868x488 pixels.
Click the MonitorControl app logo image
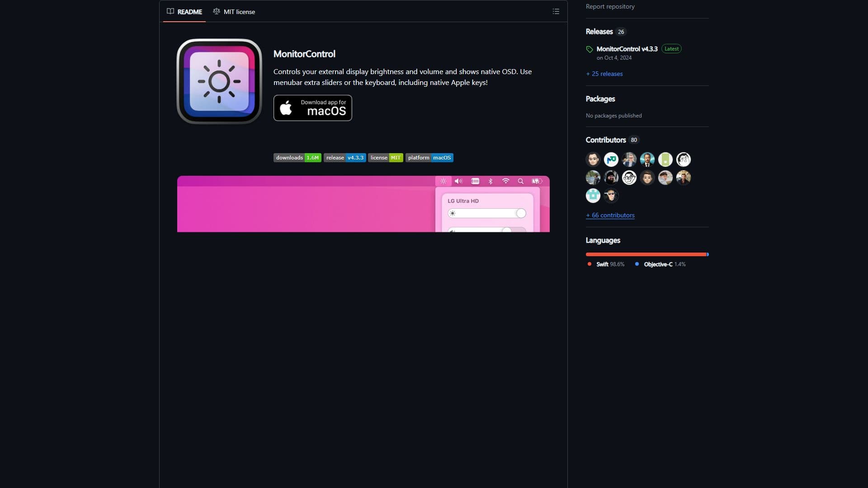point(219,81)
